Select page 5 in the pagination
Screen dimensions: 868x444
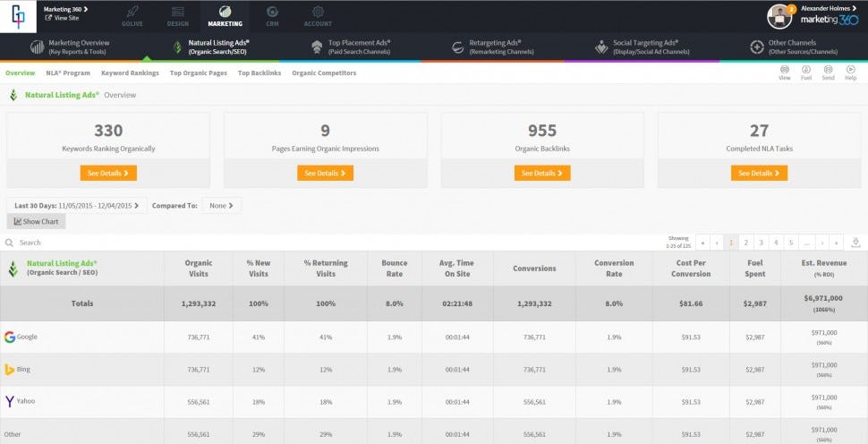[791, 243]
